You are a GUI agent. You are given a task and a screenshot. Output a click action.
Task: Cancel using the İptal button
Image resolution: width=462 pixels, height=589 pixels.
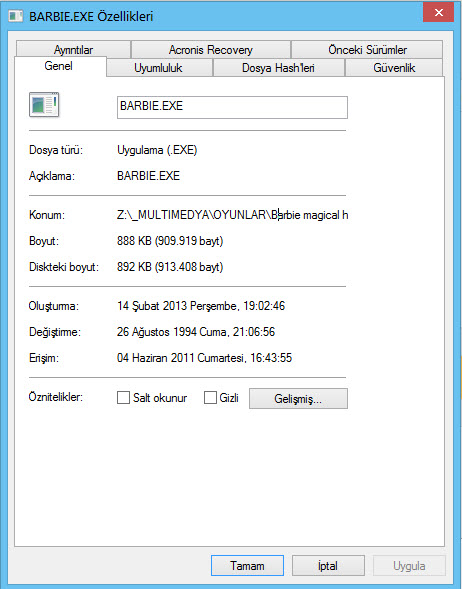coord(328,565)
